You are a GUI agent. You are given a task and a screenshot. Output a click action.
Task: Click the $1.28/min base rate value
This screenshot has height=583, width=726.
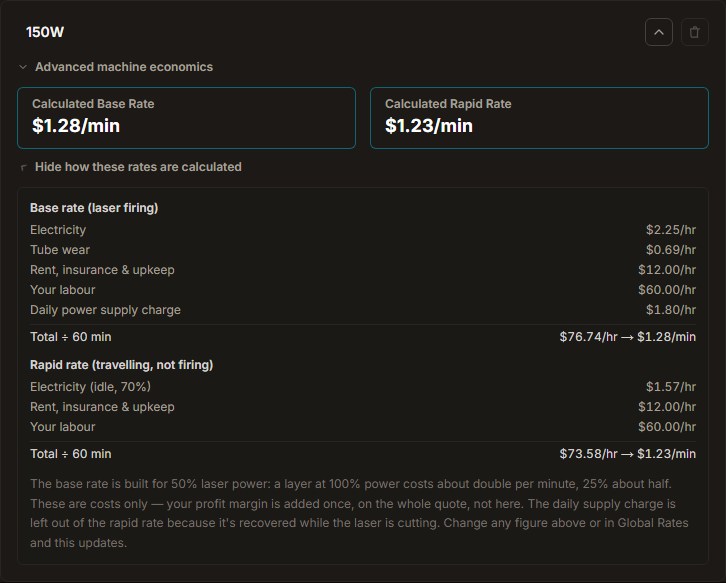tap(76, 126)
